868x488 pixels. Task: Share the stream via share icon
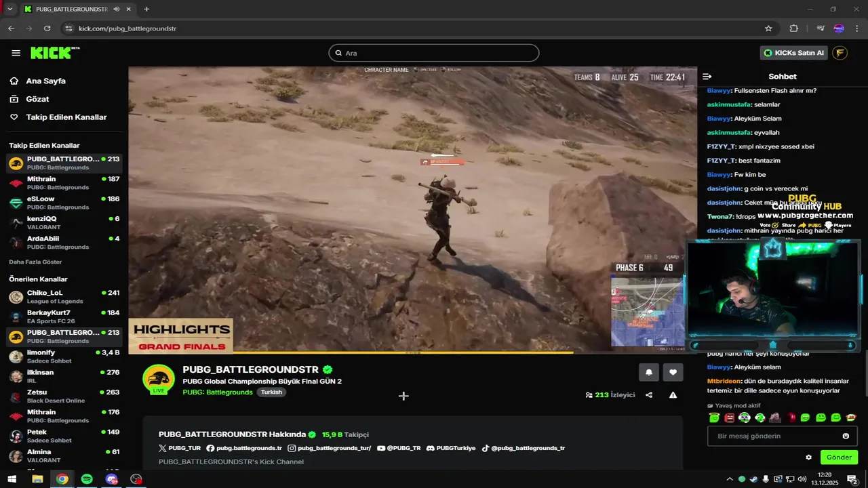649,395
